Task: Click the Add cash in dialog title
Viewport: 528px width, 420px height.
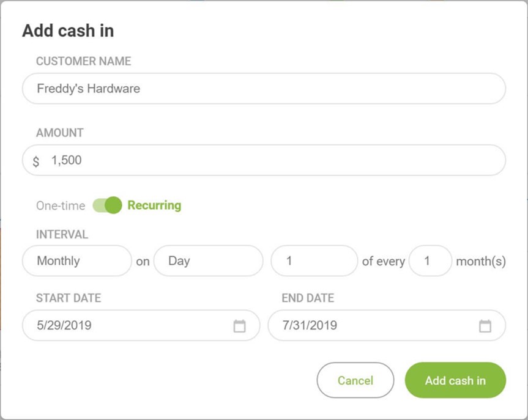Action: pos(68,31)
